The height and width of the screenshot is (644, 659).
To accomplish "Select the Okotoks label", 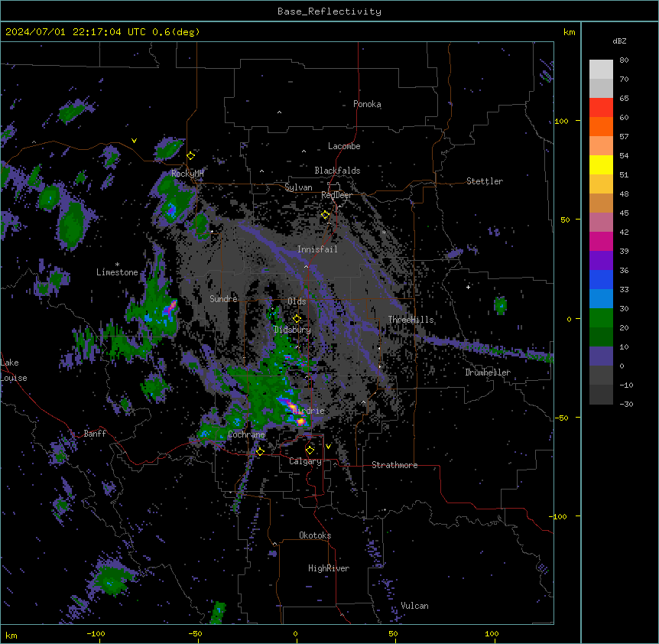I will click(x=315, y=535).
